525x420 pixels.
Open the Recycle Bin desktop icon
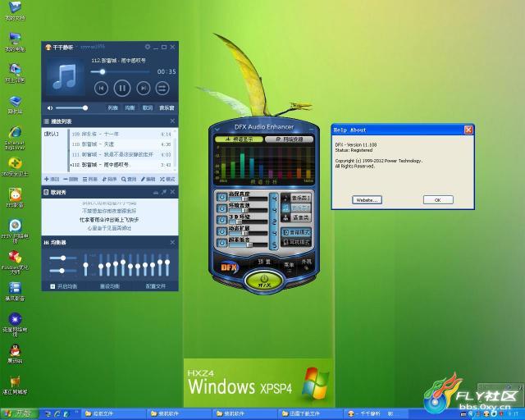click(15, 104)
